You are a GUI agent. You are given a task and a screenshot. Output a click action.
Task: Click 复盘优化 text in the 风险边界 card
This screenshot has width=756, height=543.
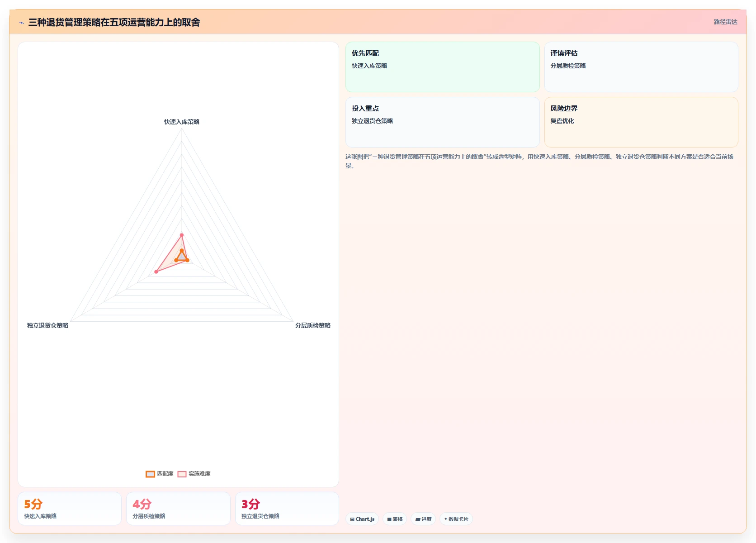[562, 121]
